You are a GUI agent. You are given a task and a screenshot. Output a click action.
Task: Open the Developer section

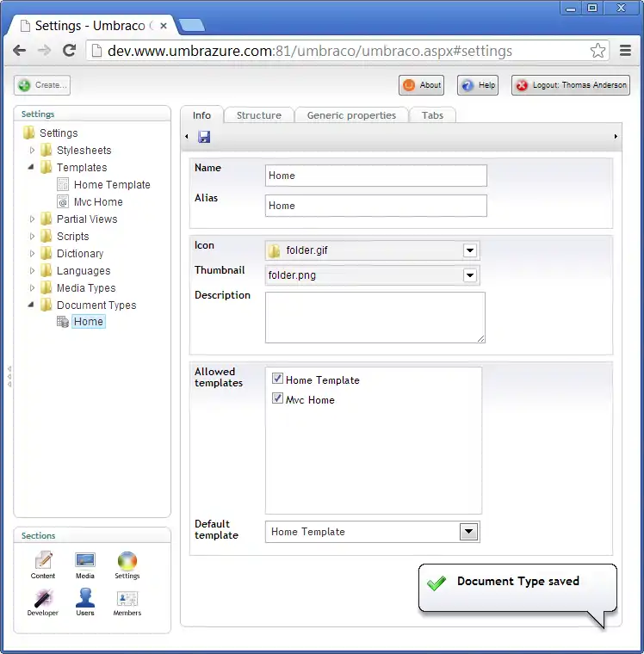[x=42, y=602]
